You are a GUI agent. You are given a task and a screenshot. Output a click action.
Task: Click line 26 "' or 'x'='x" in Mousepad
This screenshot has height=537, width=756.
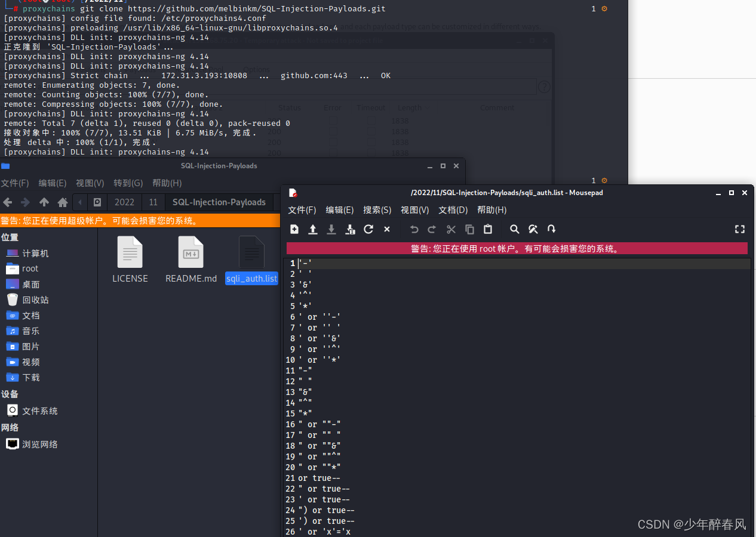325,532
